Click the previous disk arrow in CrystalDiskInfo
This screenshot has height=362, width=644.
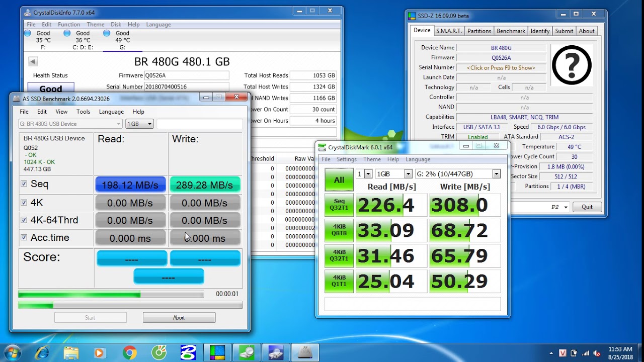(33, 61)
